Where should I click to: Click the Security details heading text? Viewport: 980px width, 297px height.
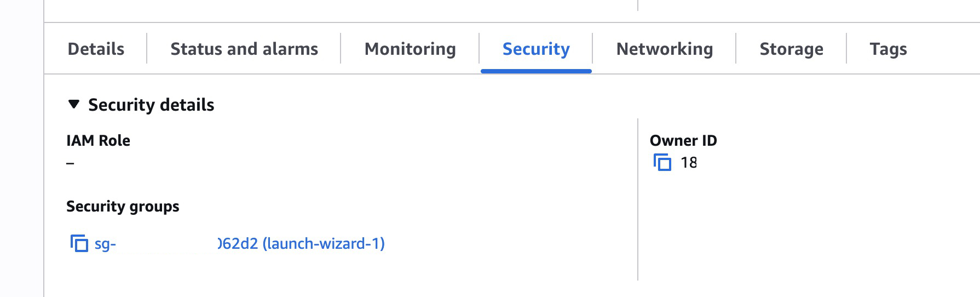point(151,105)
